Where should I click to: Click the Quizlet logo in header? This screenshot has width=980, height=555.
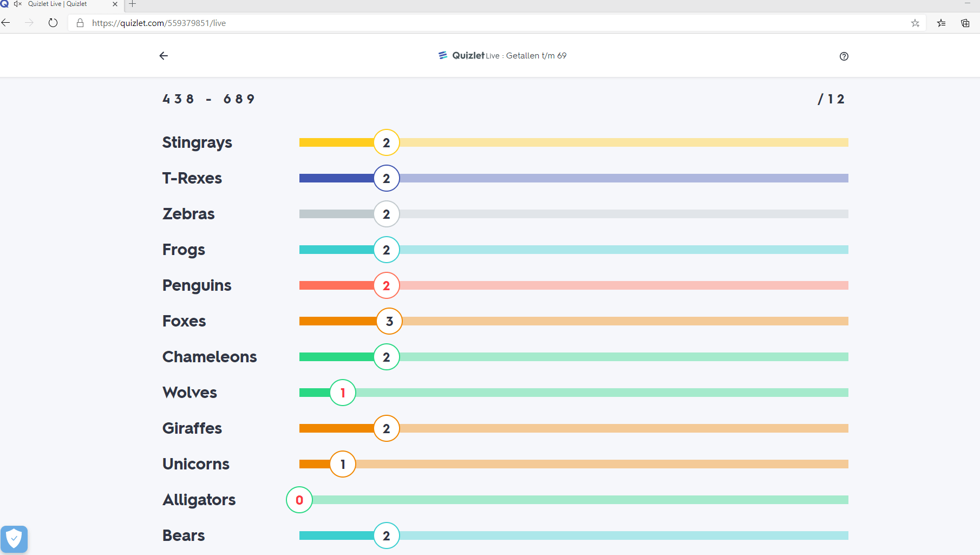coord(462,55)
